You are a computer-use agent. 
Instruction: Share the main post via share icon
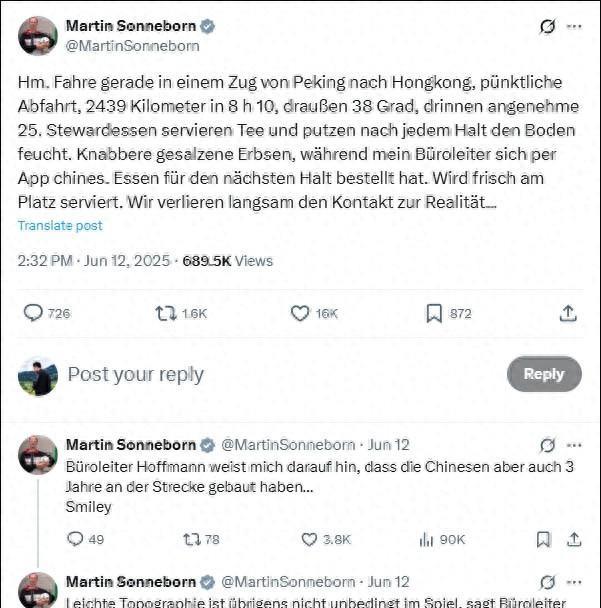pos(568,313)
